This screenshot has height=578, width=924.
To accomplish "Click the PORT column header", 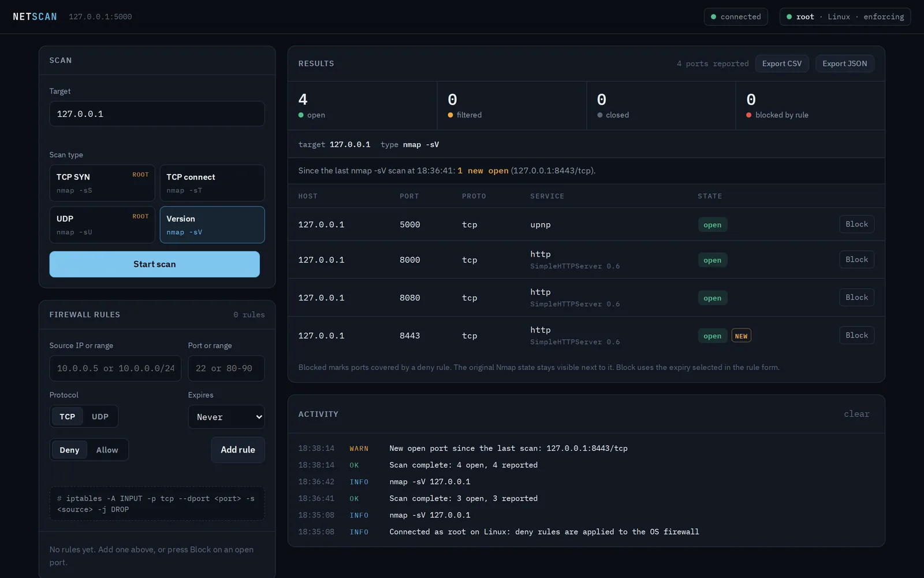I will point(409,197).
